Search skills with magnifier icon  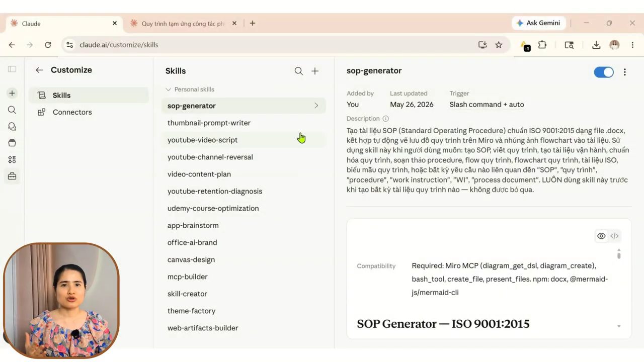pyautogui.click(x=299, y=71)
